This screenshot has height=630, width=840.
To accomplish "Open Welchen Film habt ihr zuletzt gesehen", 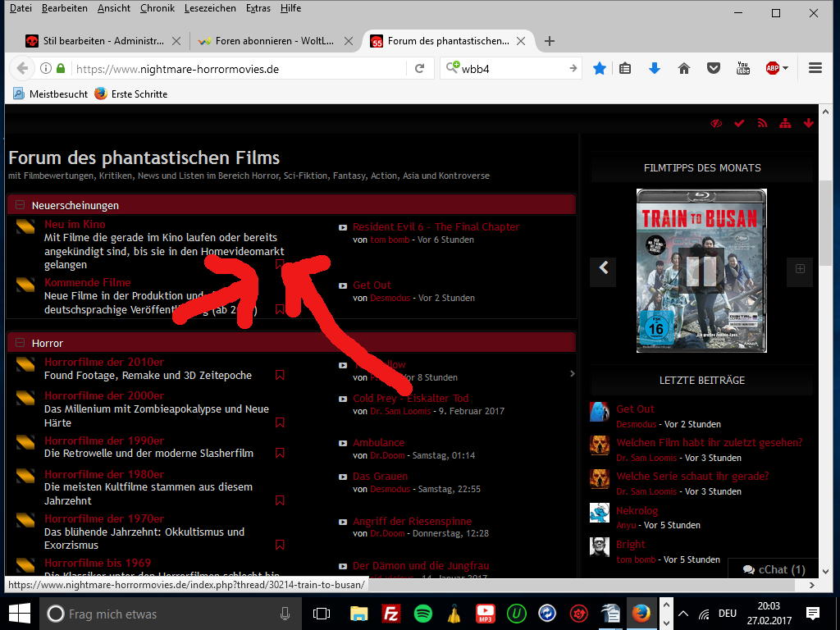I will [710, 442].
